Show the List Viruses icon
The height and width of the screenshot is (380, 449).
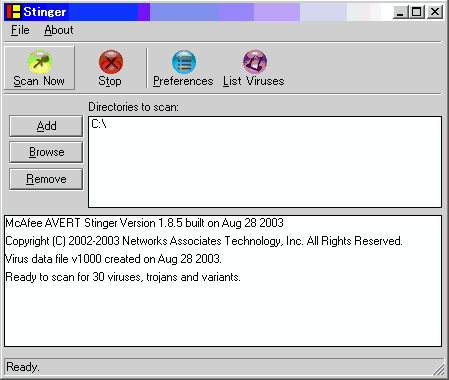[x=255, y=62]
